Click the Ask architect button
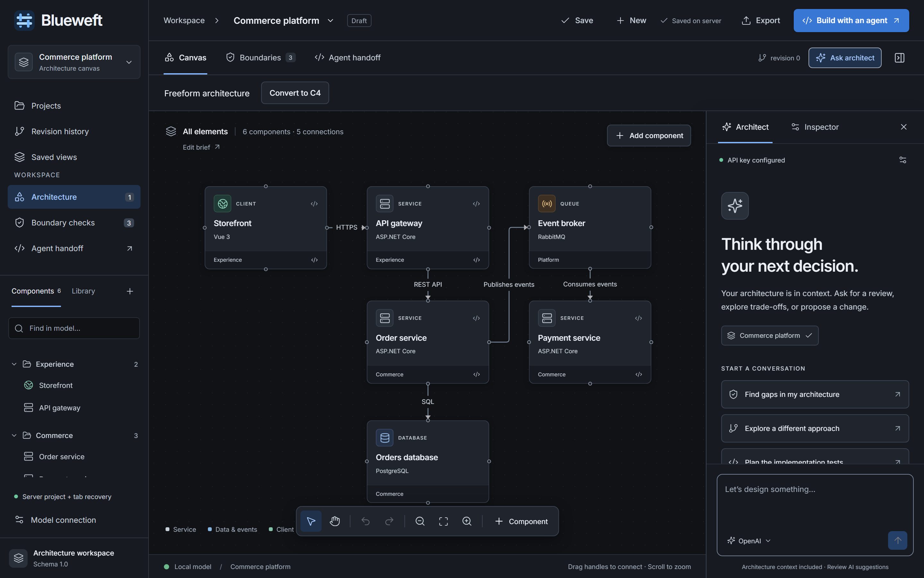Image resolution: width=924 pixels, height=578 pixels. point(844,58)
